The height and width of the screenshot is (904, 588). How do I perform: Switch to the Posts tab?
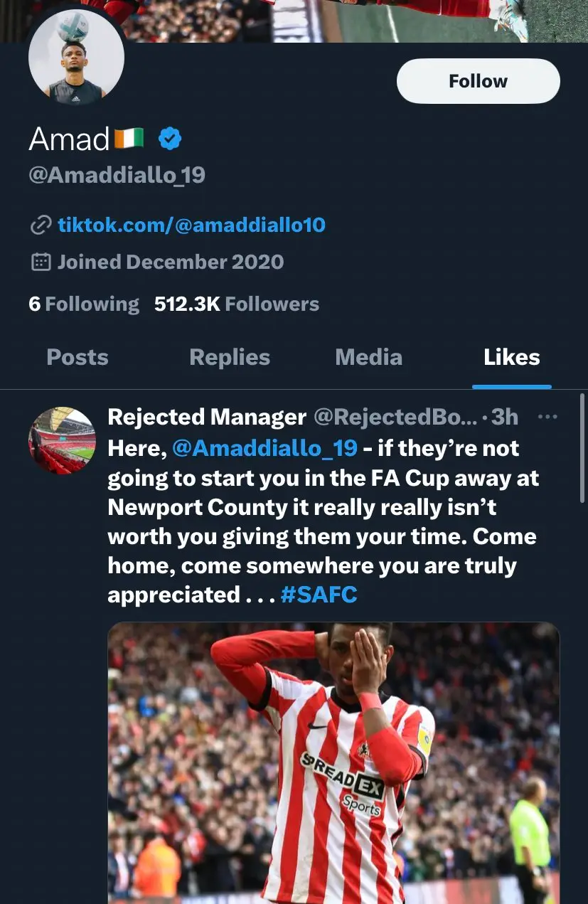pyautogui.click(x=77, y=357)
